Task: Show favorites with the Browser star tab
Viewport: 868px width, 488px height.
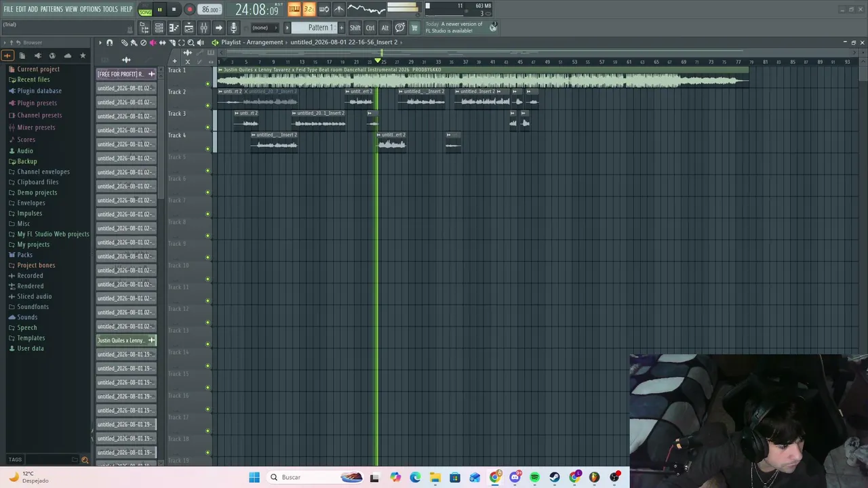Action: pyautogui.click(x=83, y=56)
